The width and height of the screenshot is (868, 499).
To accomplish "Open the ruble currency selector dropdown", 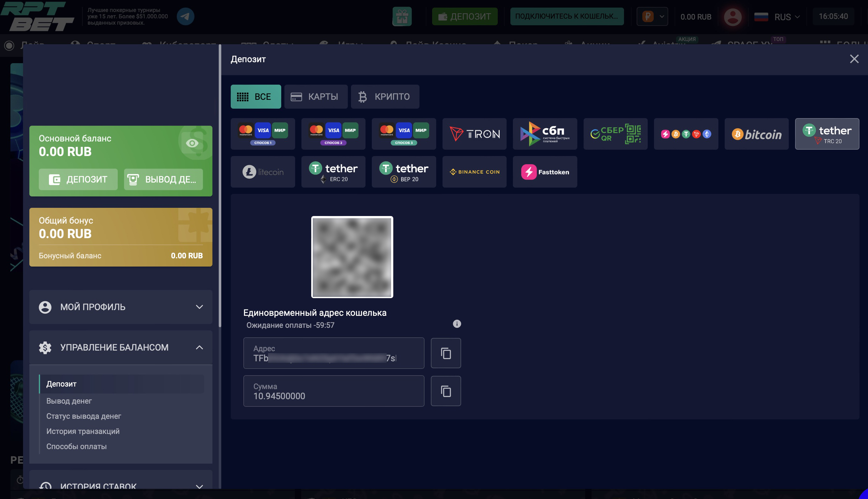I will point(652,16).
